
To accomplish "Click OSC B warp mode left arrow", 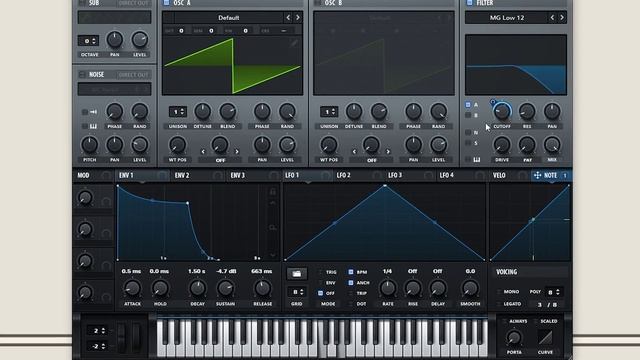I will click(354, 151).
